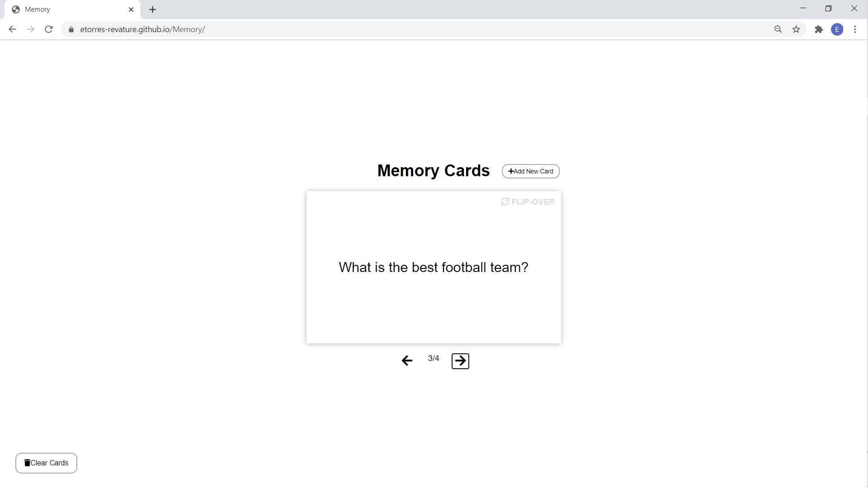The height and width of the screenshot is (488, 868).
Task: Click the Clear Cards trash icon
Action: coord(27,463)
